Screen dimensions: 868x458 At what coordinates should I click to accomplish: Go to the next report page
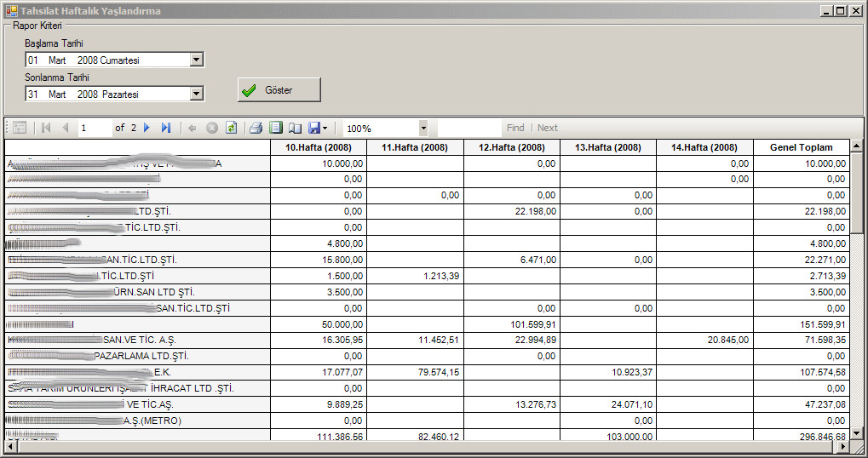tap(147, 128)
